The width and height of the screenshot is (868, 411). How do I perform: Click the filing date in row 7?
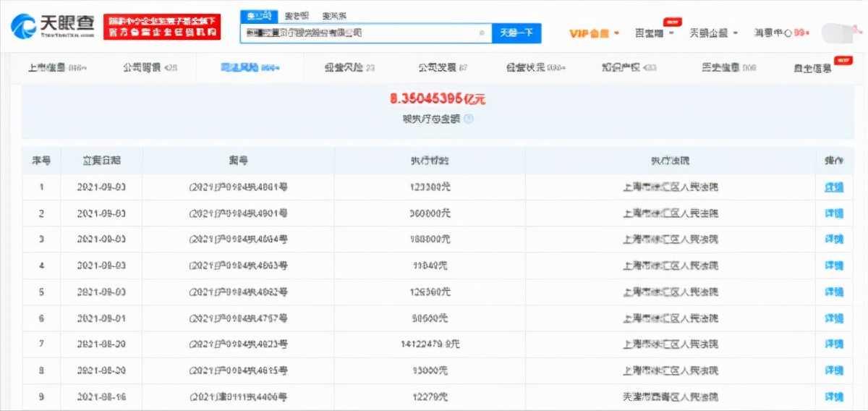pyautogui.click(x=101, y=344)
